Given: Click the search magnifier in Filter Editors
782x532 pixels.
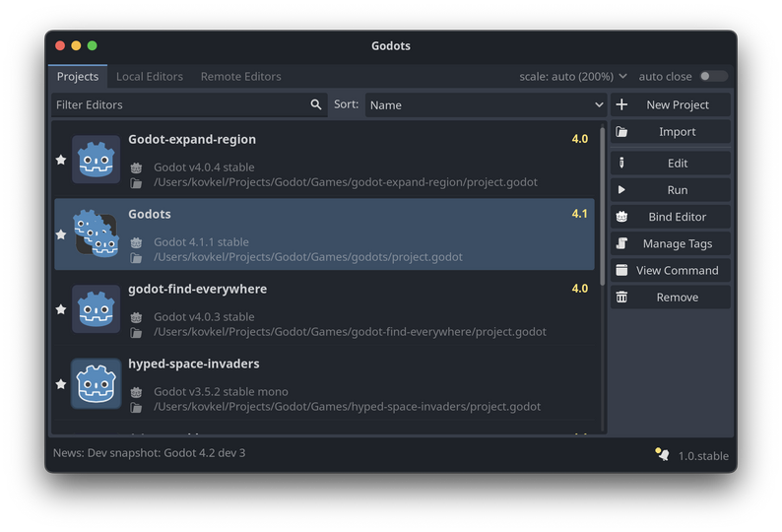Looking at the screenshot, I should [x=316, y=104].
